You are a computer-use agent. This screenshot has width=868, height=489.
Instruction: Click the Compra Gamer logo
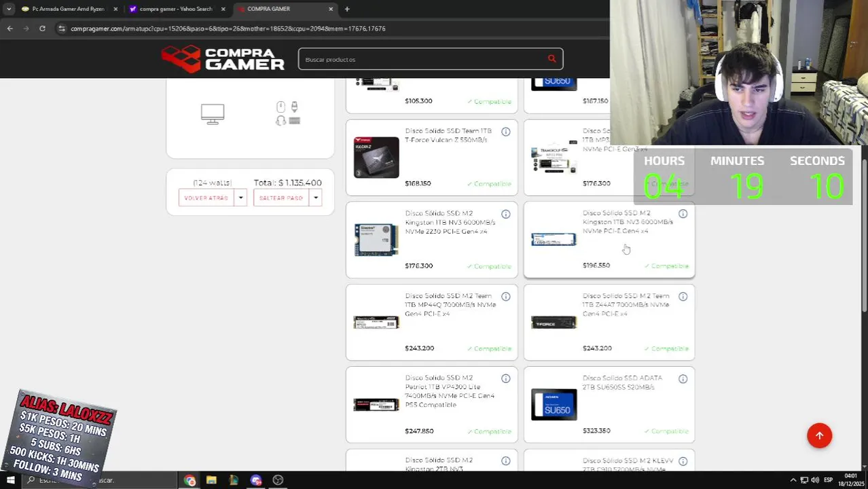pyautogui.click(x=223, y=59)
